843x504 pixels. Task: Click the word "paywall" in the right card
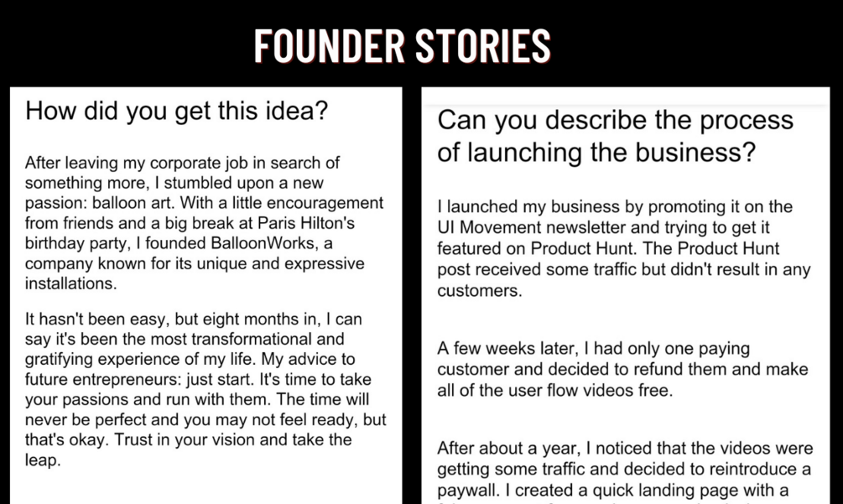(468, 490)
